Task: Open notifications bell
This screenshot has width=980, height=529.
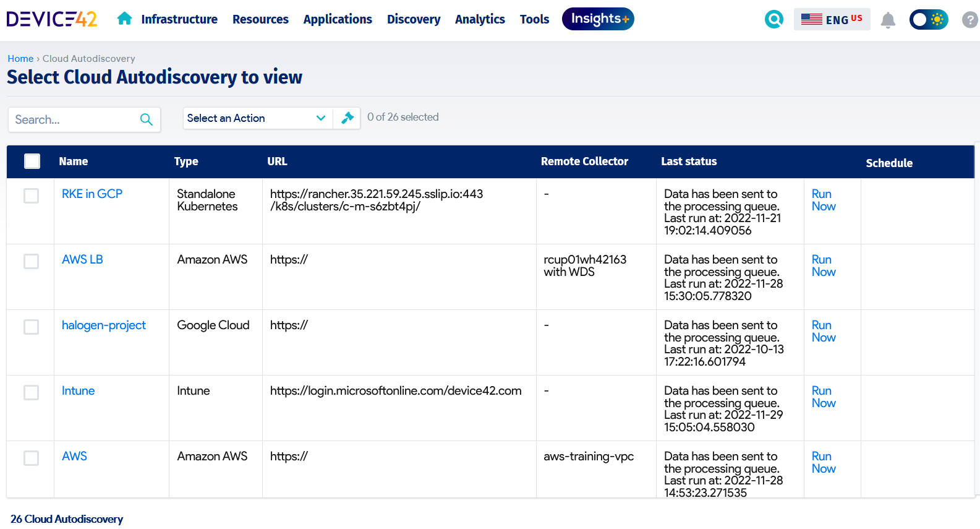Action: click(x=888, y=20)
